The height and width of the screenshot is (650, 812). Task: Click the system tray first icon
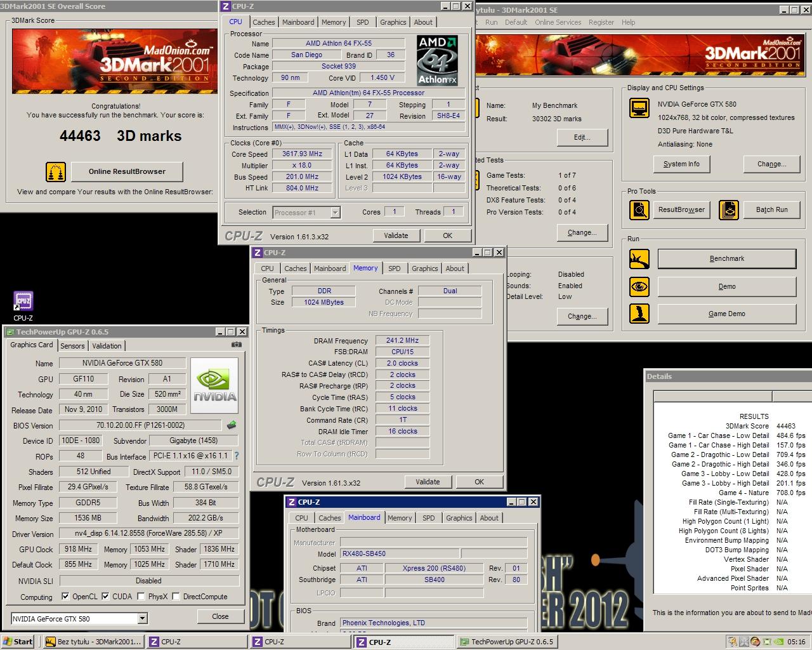tap(733, 642)
